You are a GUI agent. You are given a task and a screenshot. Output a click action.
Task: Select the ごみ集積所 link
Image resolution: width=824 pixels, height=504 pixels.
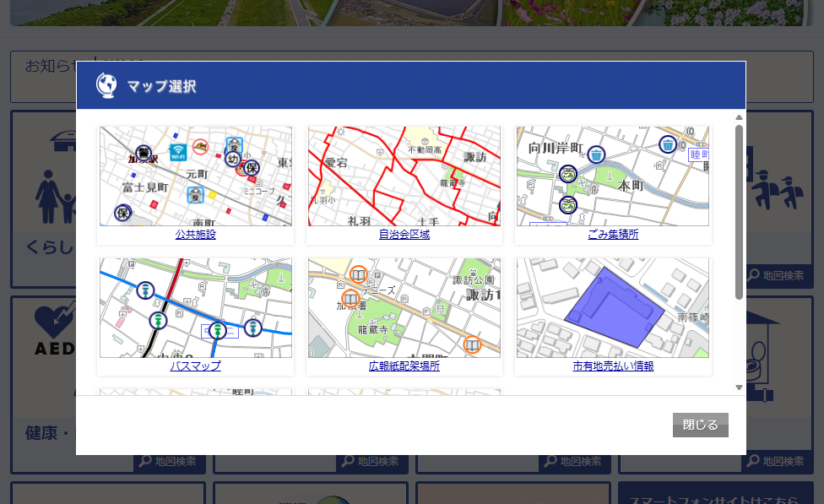click(x=613, y=234)
